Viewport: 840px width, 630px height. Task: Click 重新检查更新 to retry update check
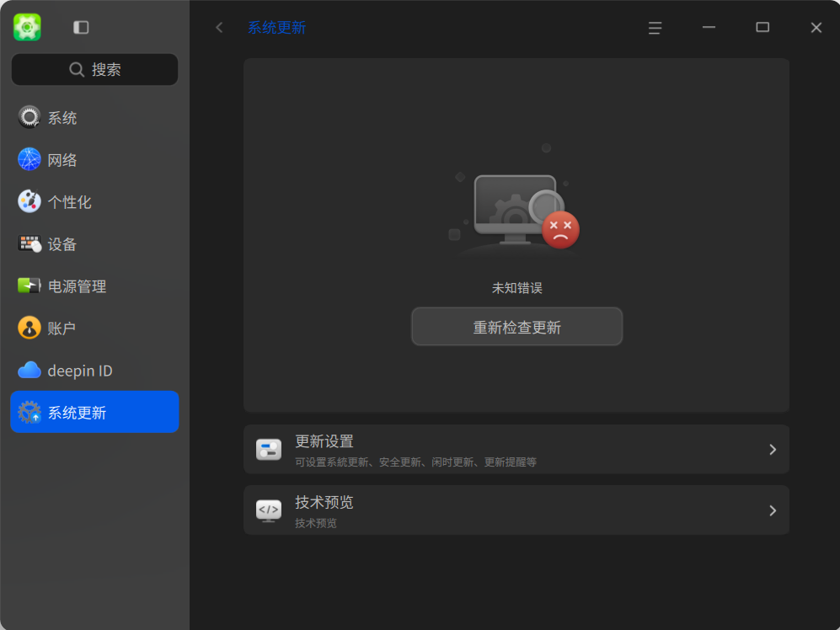(516, 327)
